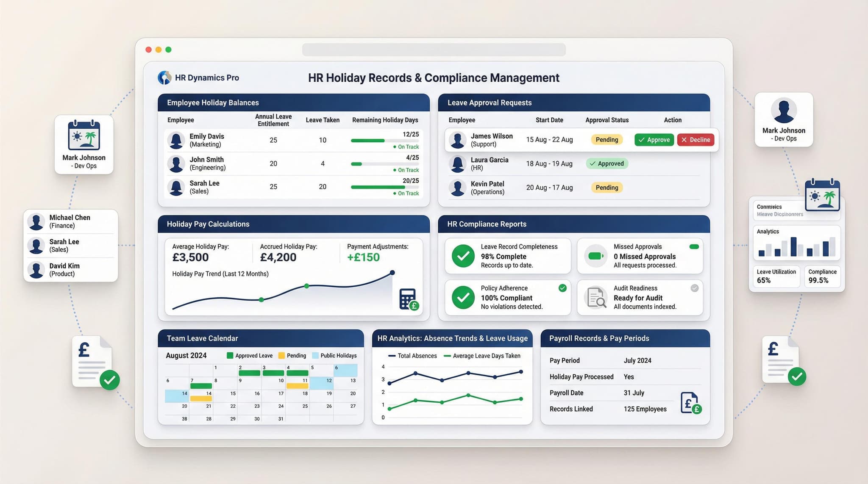Click James Wilson's avatar icon
Image resolution: width=868 pixels, height=484 pixels.
458,140
